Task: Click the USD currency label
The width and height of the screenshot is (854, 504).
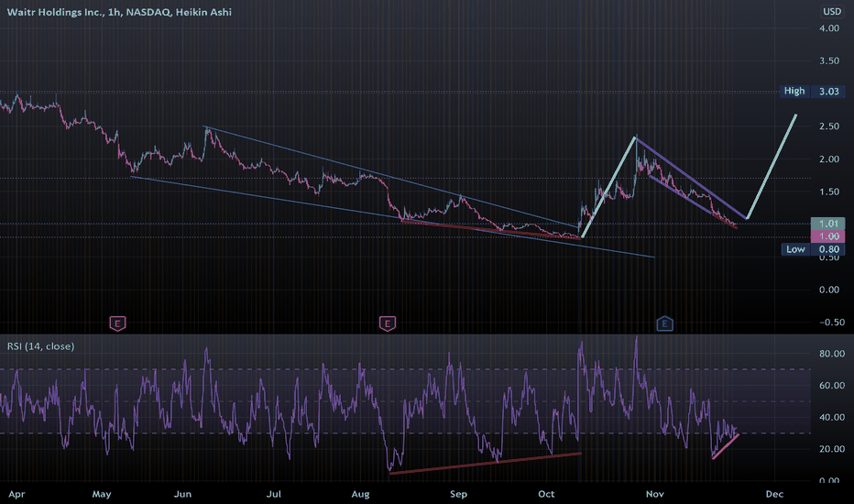Action: [832, 11]
